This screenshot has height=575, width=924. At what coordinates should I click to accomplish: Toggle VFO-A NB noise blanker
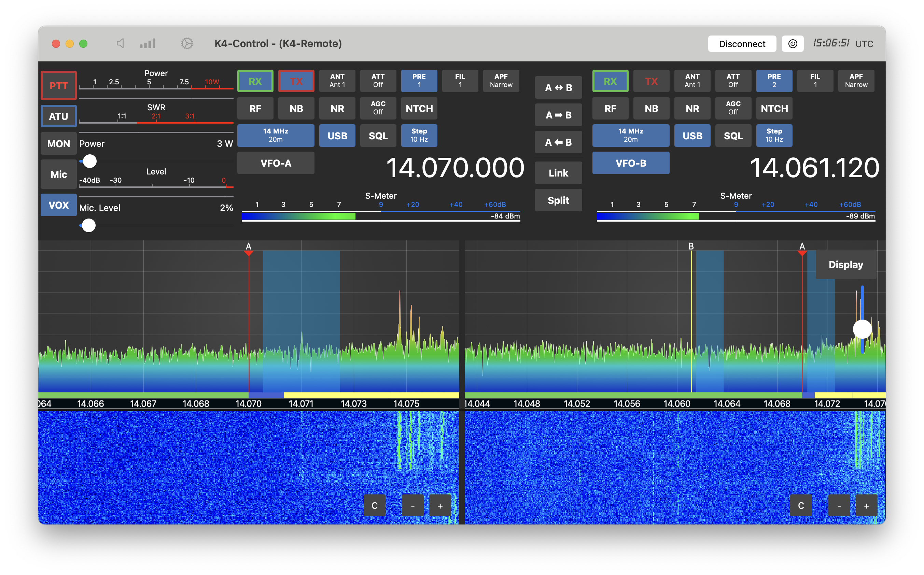click(296, 108)
